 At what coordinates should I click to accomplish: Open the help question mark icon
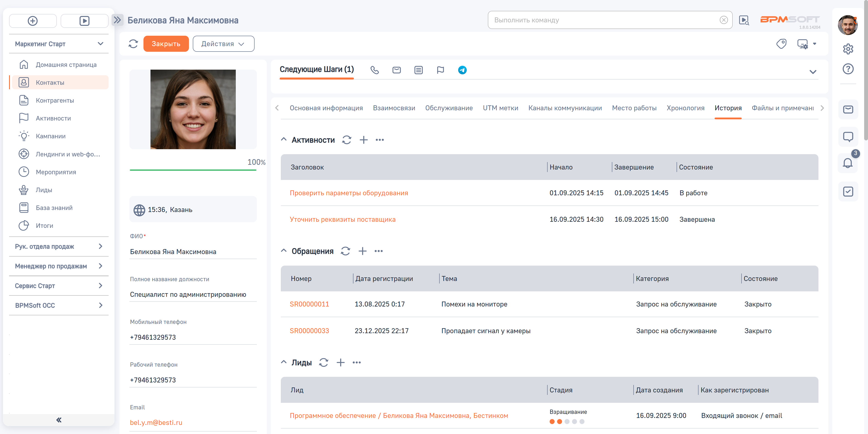point(848,69)
